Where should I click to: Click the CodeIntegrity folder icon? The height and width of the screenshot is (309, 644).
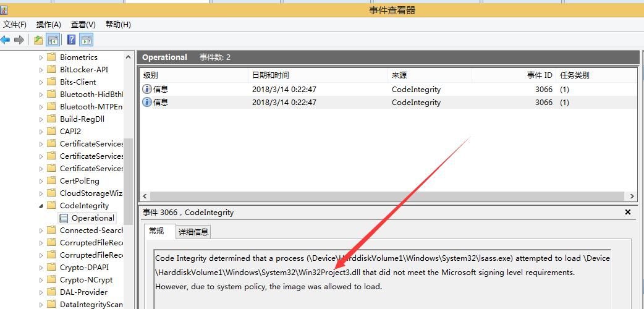51,205
